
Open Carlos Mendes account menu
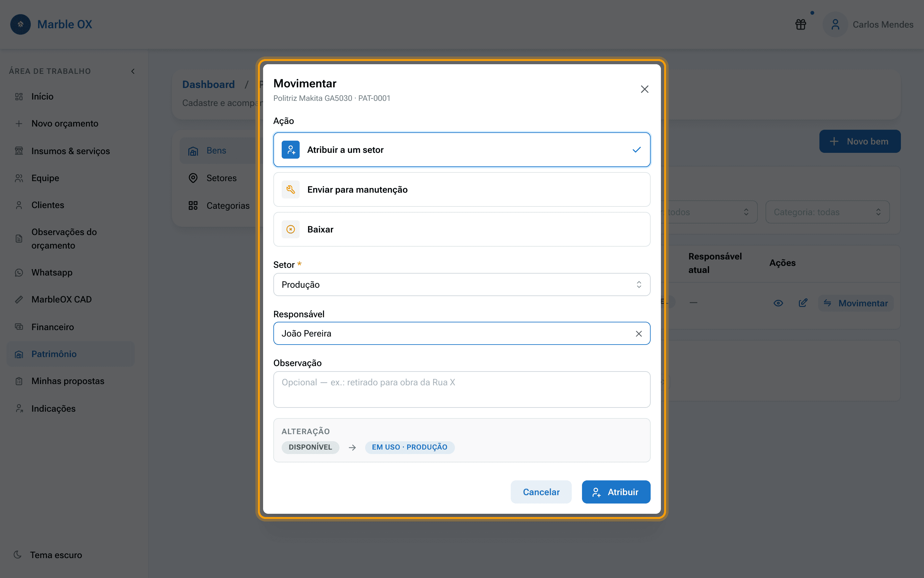pyautogui.click(x=868, y=24)
